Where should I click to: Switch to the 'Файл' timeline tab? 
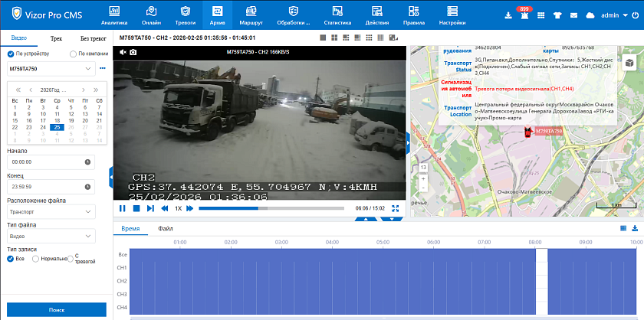pyautogui.click(x=166, y=228)
